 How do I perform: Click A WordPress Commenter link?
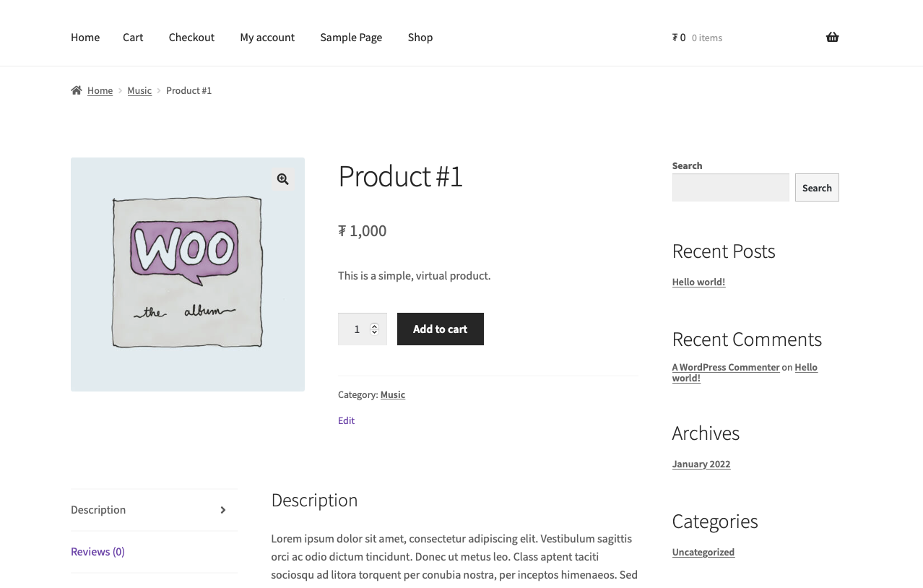726,367
